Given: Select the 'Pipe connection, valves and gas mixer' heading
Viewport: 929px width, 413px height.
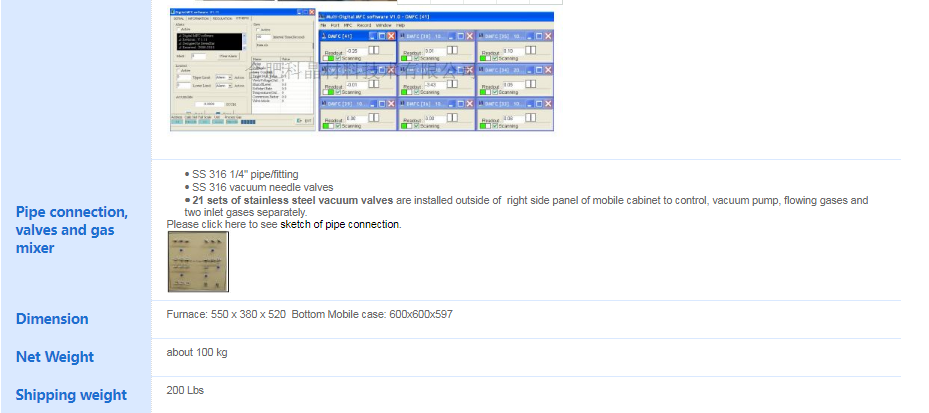Looking at the screenshot, I should (72, 230).
